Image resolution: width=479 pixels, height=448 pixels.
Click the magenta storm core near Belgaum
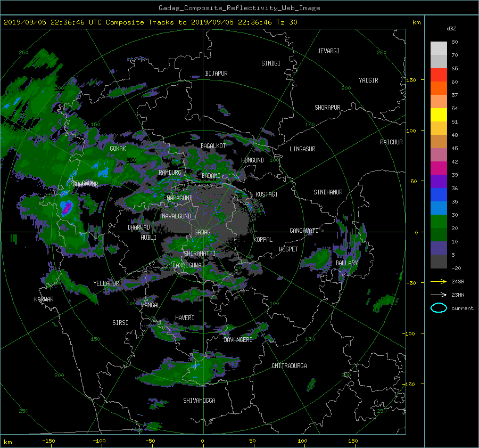(67, 208)
